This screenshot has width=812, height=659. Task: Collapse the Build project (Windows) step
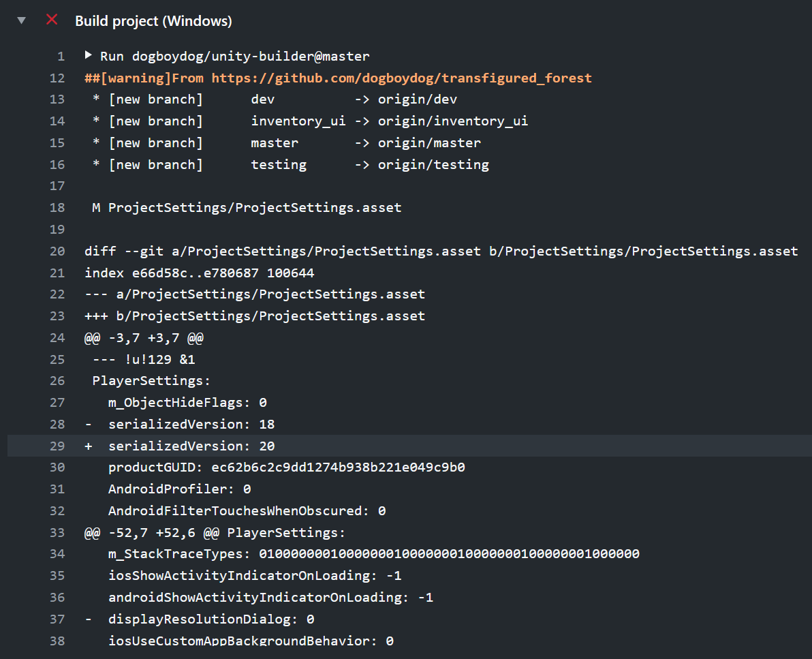click(21, 20)
